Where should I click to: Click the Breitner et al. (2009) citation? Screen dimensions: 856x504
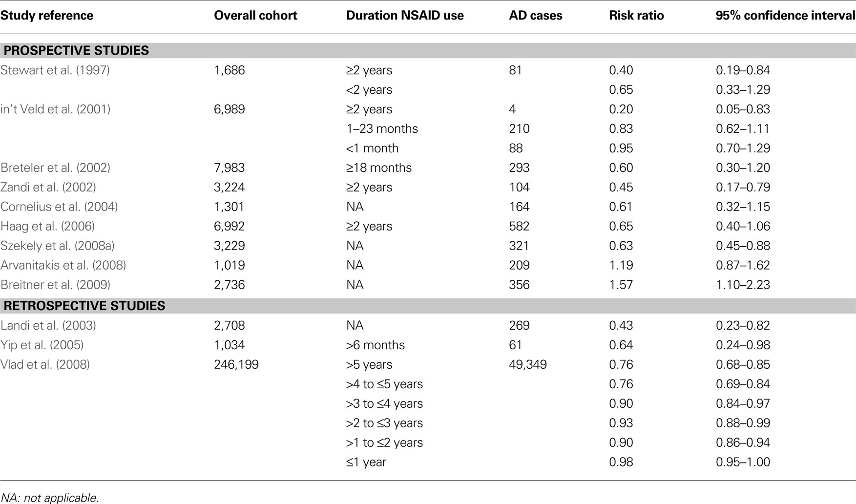(x=56, y=285)
